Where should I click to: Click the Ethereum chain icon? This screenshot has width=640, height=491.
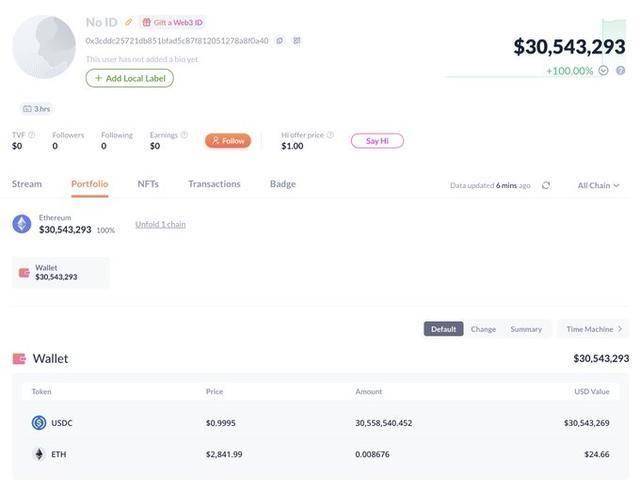(x=22, y=224)
